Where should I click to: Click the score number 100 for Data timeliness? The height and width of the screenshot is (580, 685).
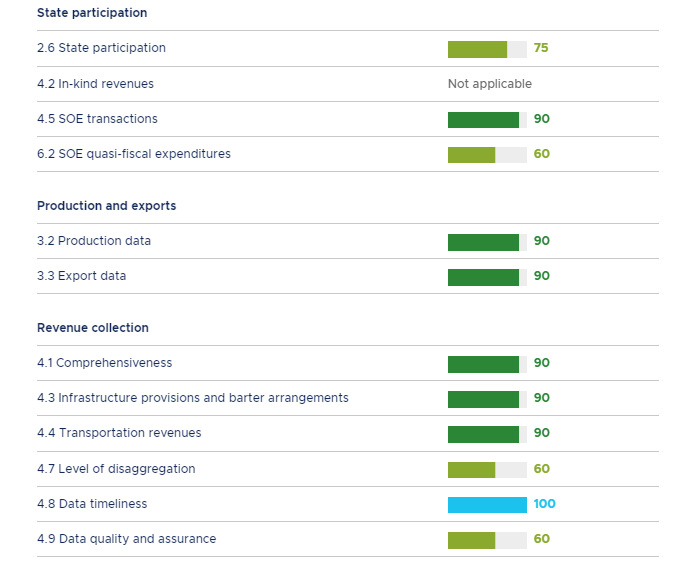click(x=545, y=504)
